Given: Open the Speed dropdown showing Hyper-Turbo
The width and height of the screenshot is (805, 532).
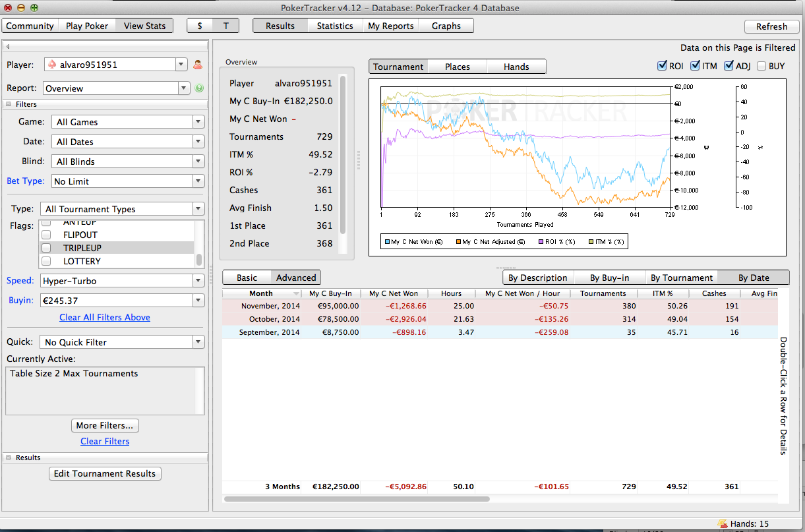Looking at the screenshot, I should point(198,281).
